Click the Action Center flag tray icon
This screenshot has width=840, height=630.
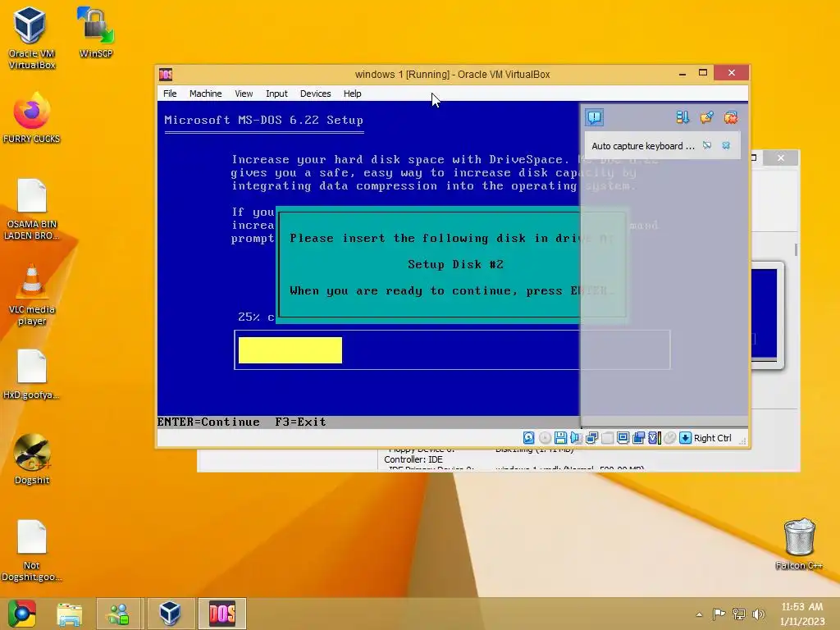719,614
